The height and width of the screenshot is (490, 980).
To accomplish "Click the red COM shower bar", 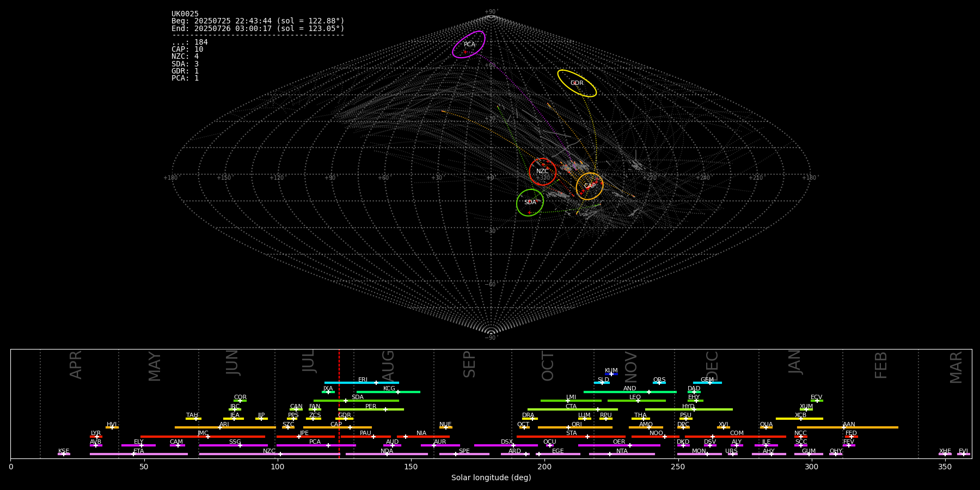I will click(x=736, y=437).
